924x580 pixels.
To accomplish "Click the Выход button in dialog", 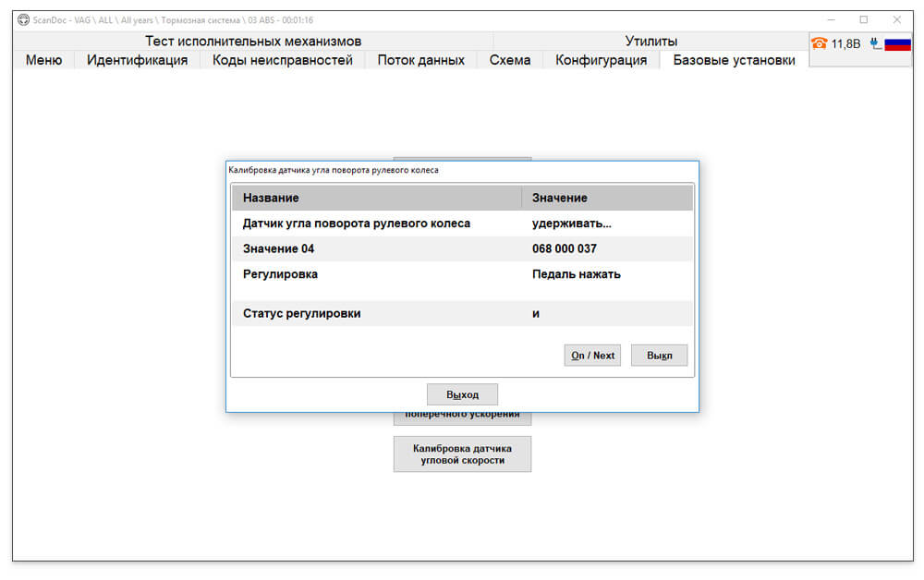I will click(x=462, y=394).
